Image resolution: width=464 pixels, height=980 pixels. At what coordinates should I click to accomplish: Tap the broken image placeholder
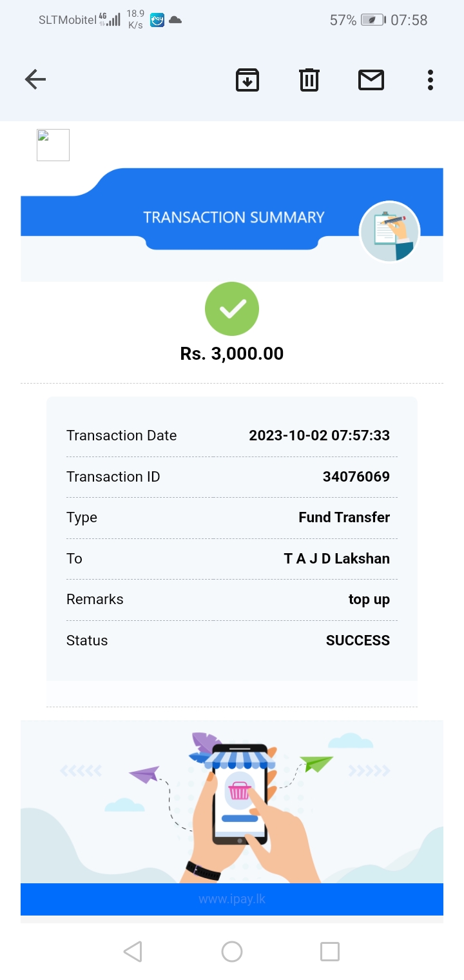click(53, 145)
